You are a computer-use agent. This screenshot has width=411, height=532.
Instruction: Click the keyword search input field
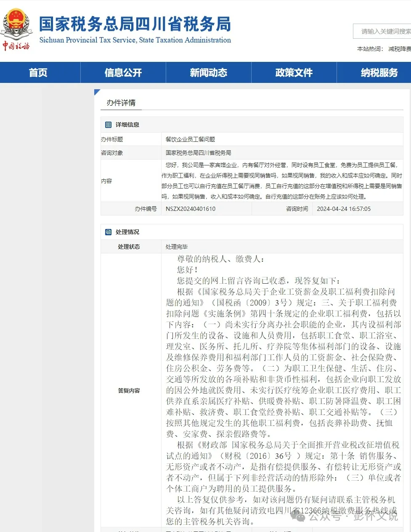(383, 31)
